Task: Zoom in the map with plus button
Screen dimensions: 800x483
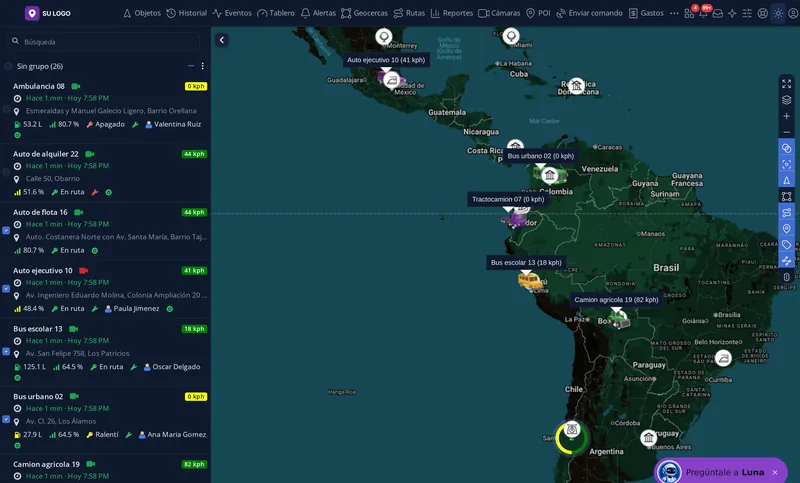Action: point(787,116)
